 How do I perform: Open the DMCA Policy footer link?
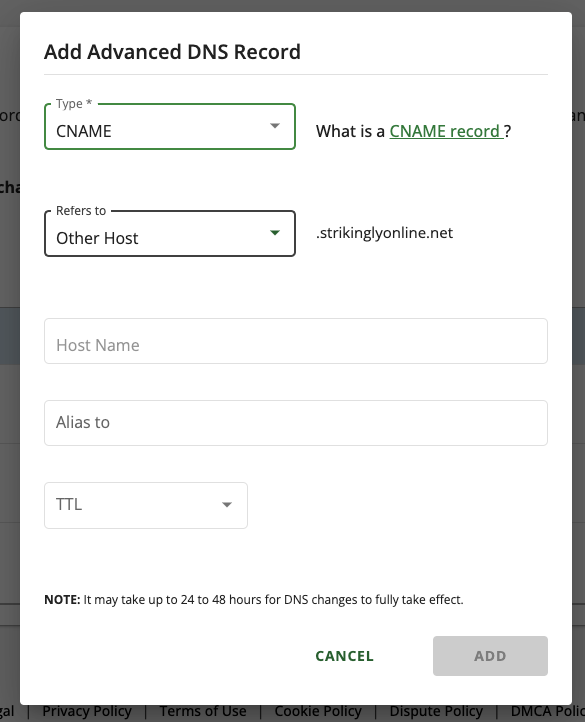548,711
